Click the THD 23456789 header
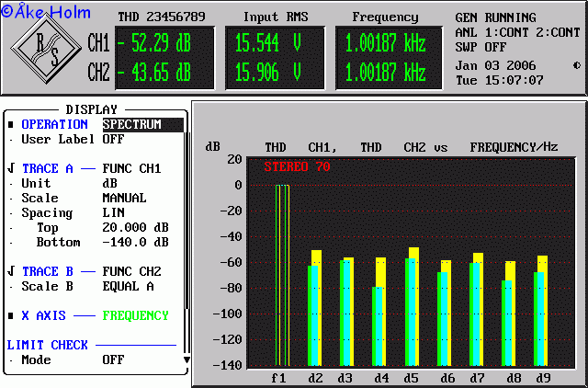 point(162,17)
